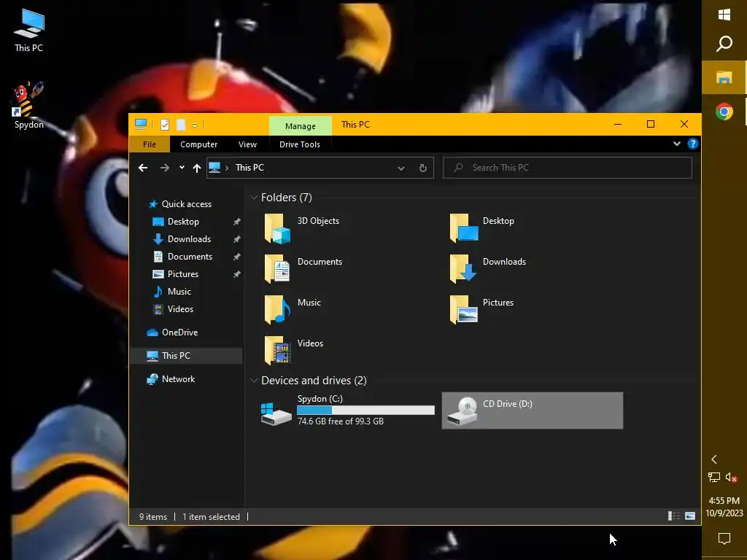Collapse the Folders (7) group
This screenshot has width=747, height=560.
254,197
